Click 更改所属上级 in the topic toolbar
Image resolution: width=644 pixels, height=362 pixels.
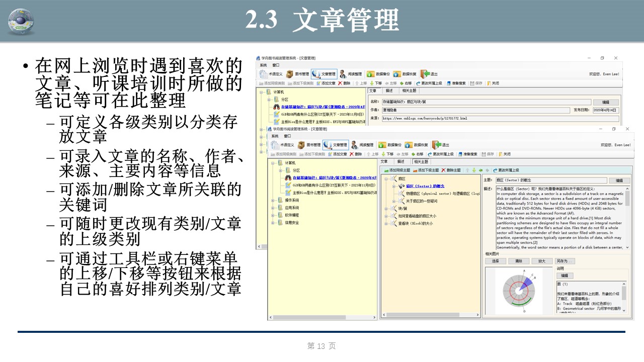(x=506, y=170)
